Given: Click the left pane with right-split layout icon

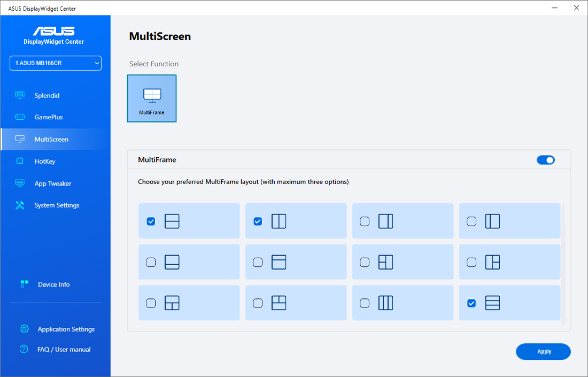Looking at the screenshot, I should coord(493,262).
